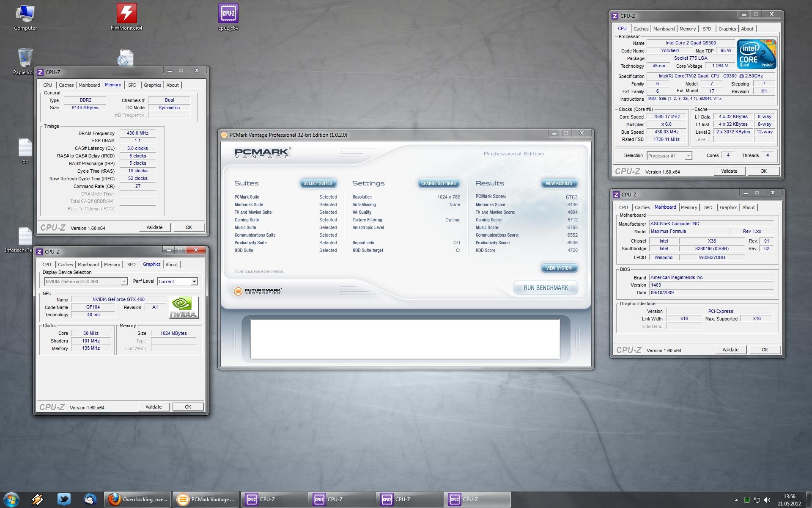Screen dimensions: 812x508
Task: Click the white text area in PCMark
Action: pyautogui.click(x=405, y=339)
